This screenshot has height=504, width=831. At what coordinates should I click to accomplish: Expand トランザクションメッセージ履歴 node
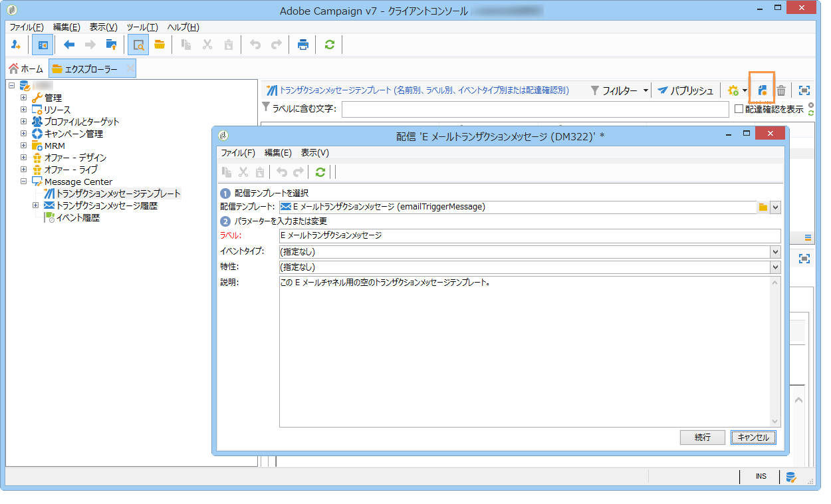tap(35, 205)
